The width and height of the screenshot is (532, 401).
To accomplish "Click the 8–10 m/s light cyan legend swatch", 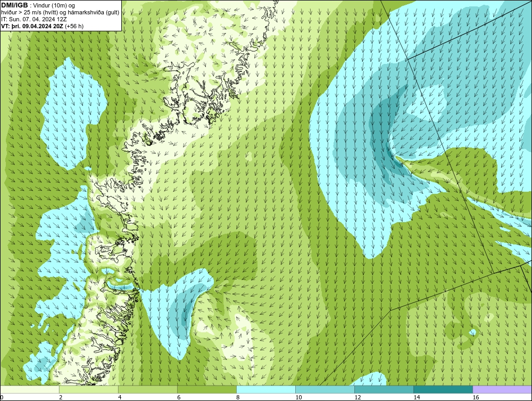I will (x=266, y=389).
